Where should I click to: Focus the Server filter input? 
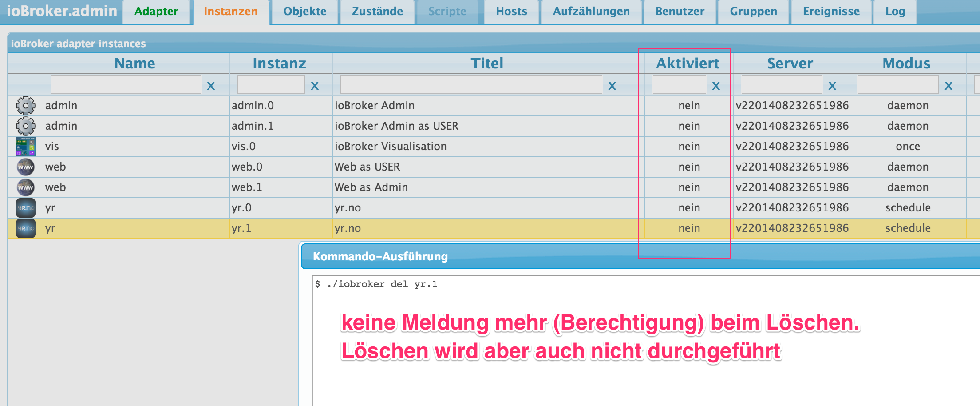pos(782,84)
